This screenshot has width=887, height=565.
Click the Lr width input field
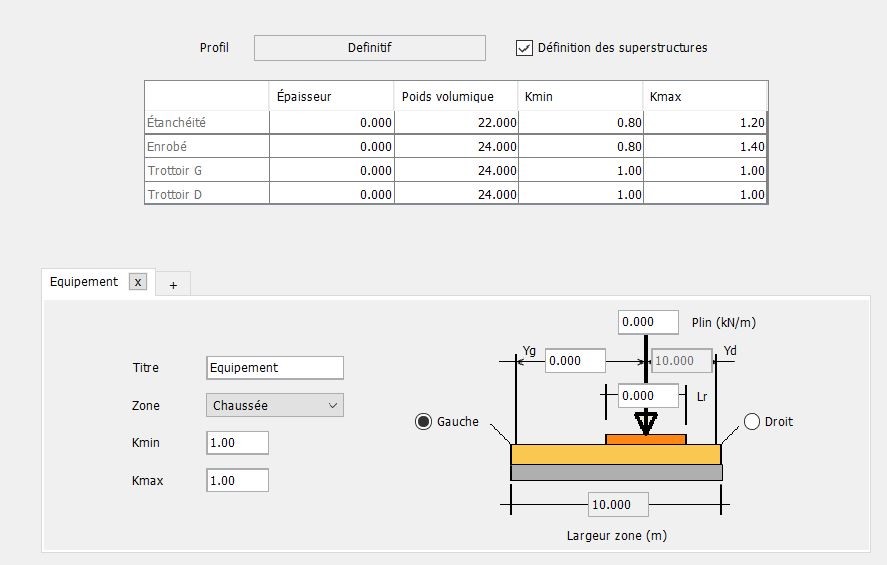648,396
